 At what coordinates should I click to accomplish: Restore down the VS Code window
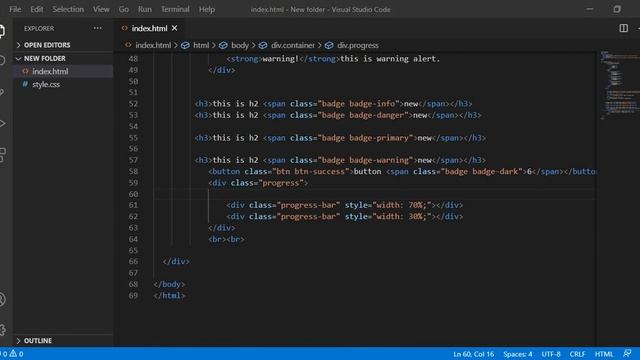(x=617, y=9)
